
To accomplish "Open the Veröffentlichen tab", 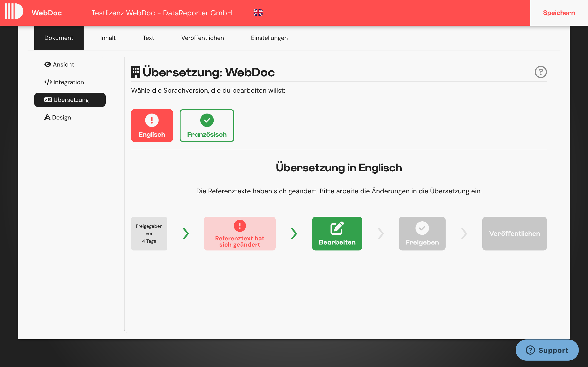I will pyautogui.click(x=202, y=38).
